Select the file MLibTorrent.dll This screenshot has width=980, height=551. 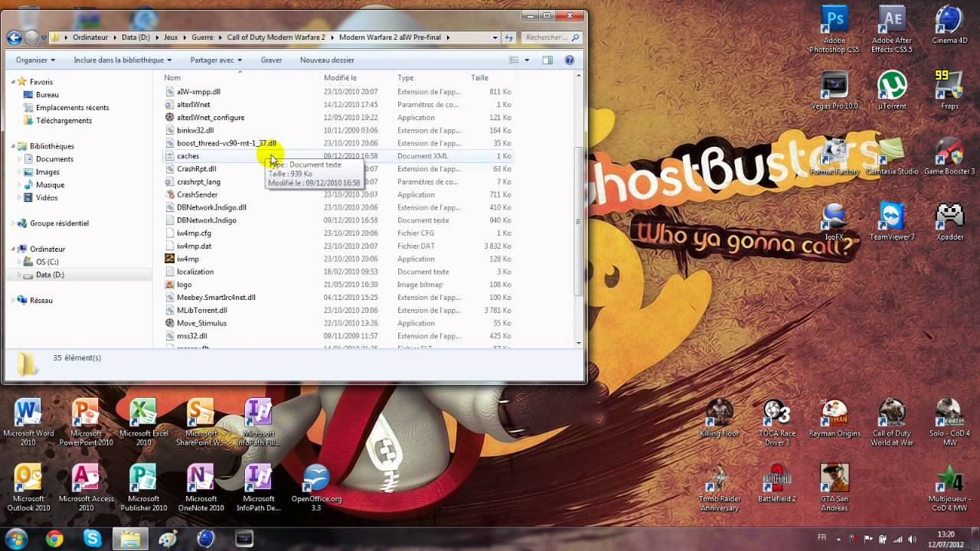point(202,310)
